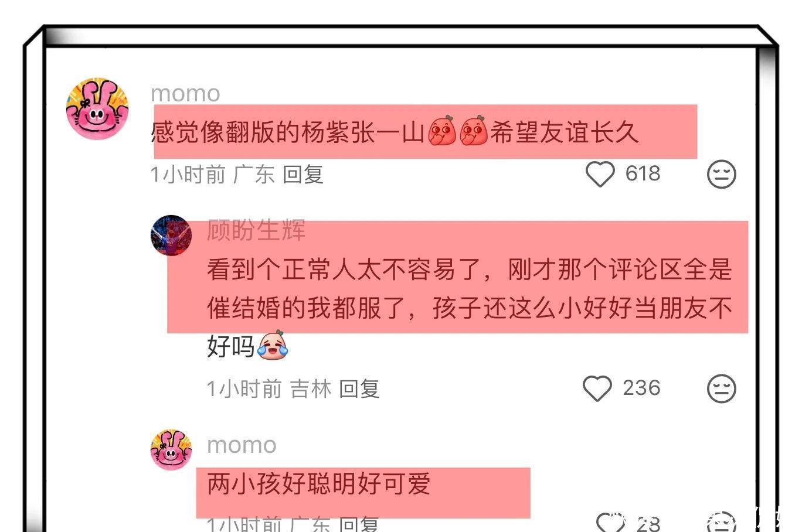The image size is (802, 532).
Task: Reply to the 广东 comment with 618 likes
Action: [303, 175]
